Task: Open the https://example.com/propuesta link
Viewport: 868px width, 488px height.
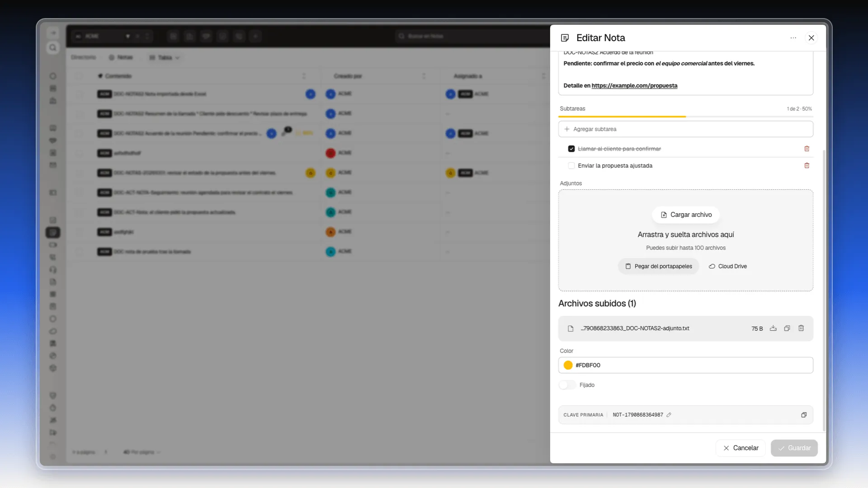Action: 634,85
